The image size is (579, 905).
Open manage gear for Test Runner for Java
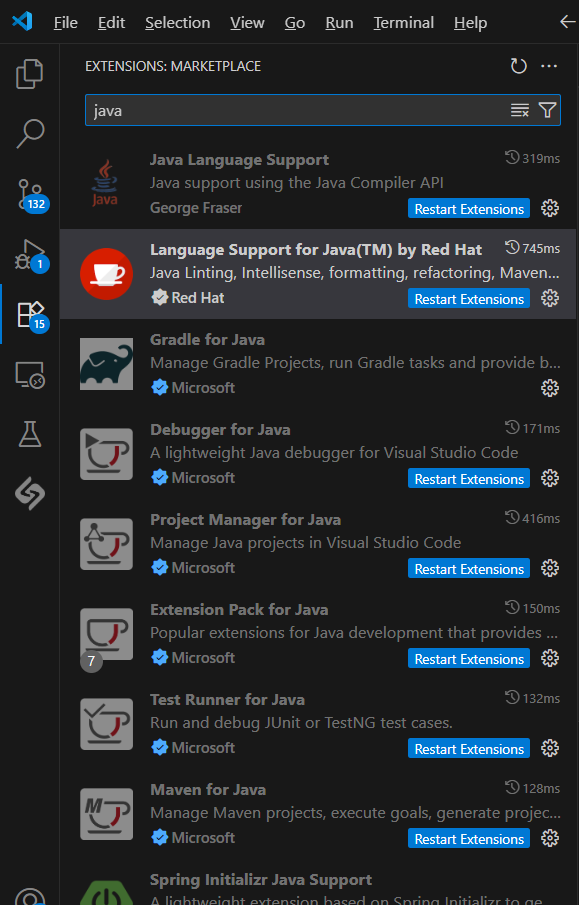(x=550, y=749)
